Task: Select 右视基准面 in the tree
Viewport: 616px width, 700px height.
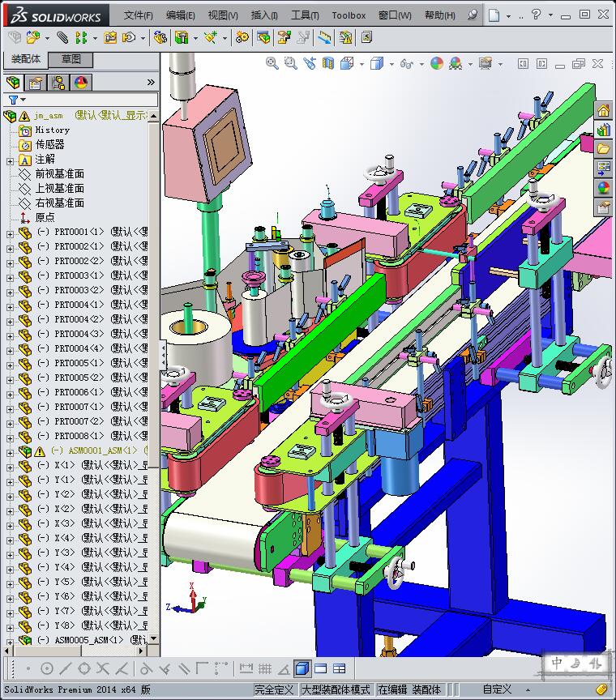Action: click(x=59, y=203)
